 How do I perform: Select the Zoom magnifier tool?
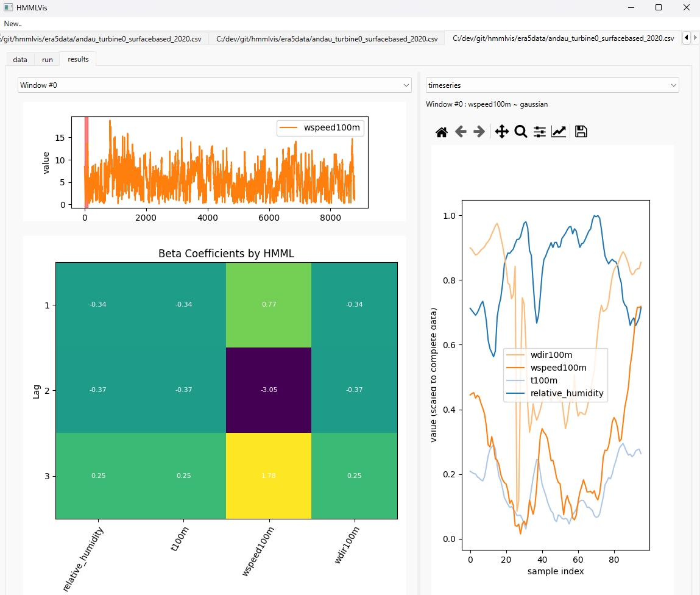click(520, 132)
